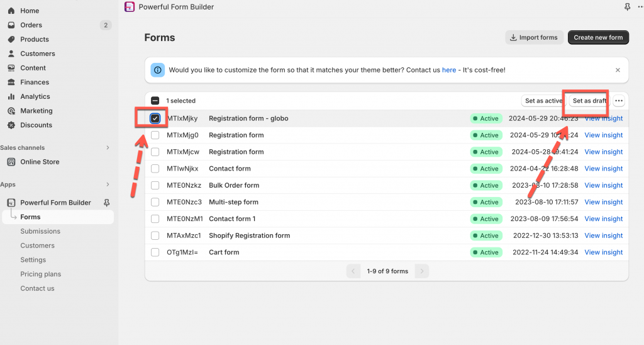The height and width of the screenshot is (345, 644).
Task: Open Pricing plans in sidebar
Action: (x=40, y=274)
